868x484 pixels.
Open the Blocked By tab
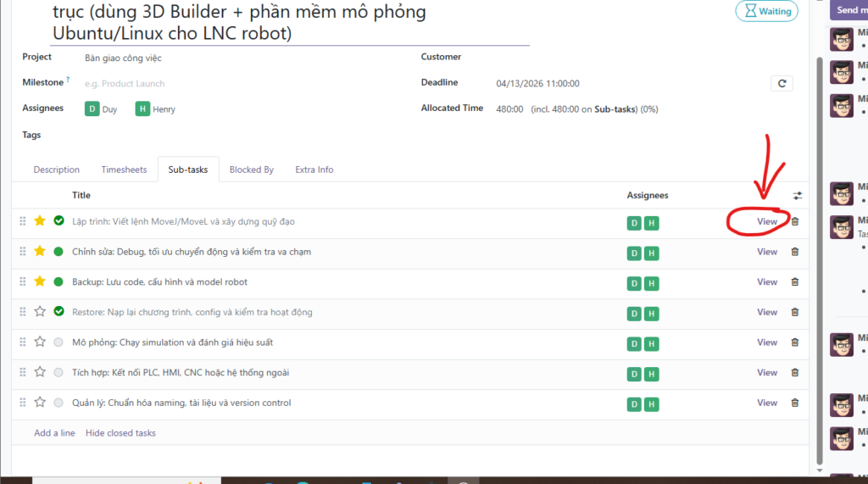click(251, 170)
